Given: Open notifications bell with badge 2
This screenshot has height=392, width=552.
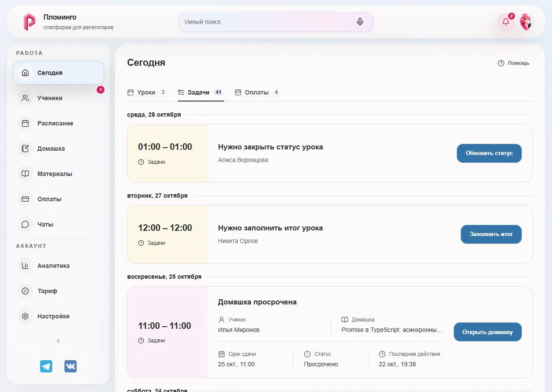Looking at the screenshot, I should pos(506,22).
